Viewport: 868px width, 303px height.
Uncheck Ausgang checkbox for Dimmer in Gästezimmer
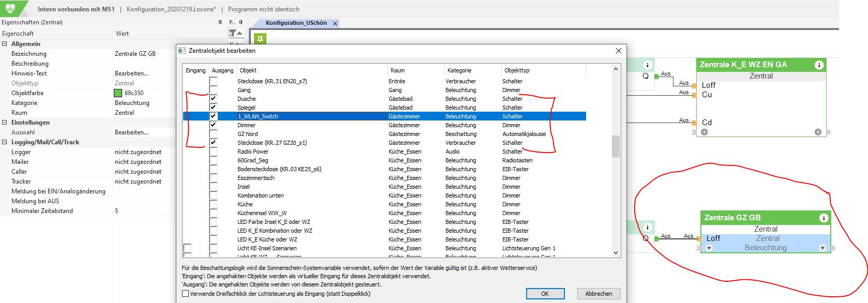coord(213,125)
